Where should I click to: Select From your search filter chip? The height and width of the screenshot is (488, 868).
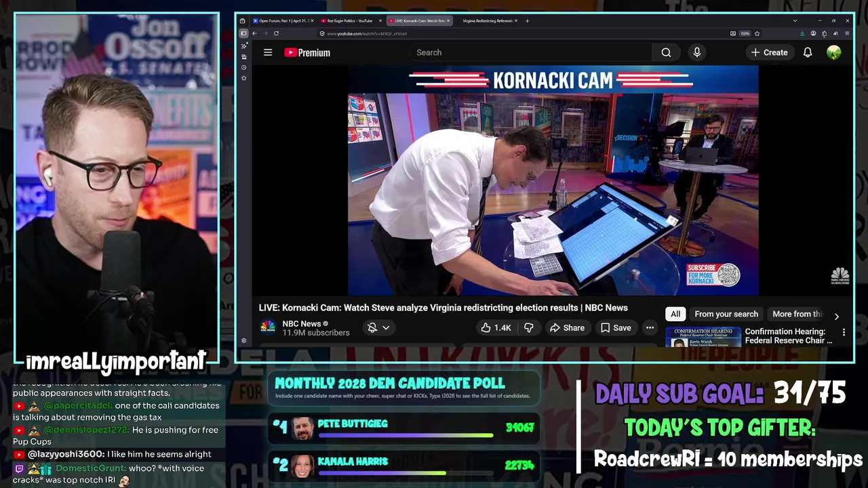click(x=726, y=314)
